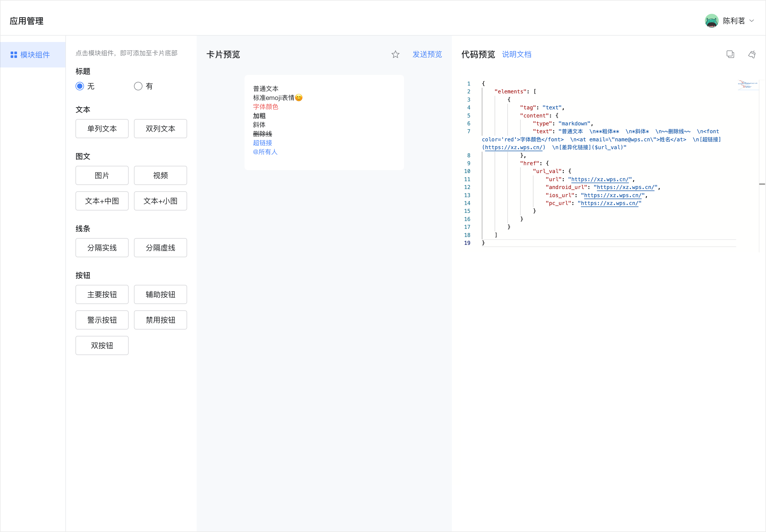
Task: Add a 双按钮 double button
Action: [x=102, y=345]
